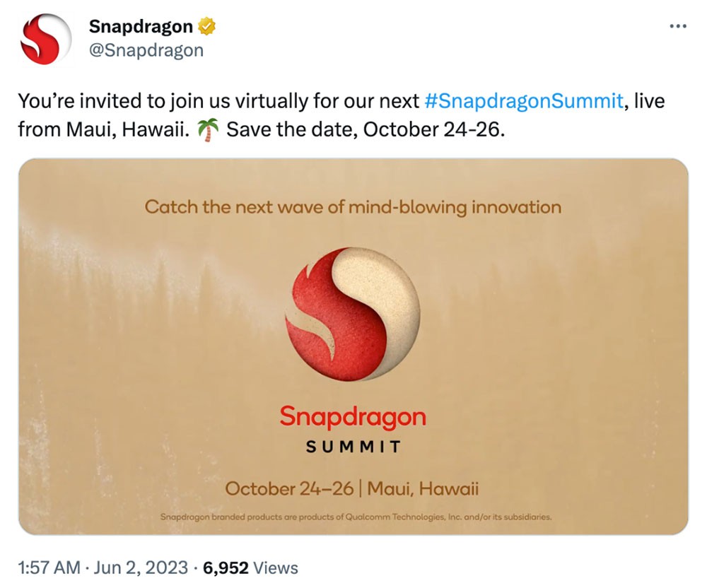Click the Snapdragon display name
Screen dimensions: 707x588
pos(141,27)
